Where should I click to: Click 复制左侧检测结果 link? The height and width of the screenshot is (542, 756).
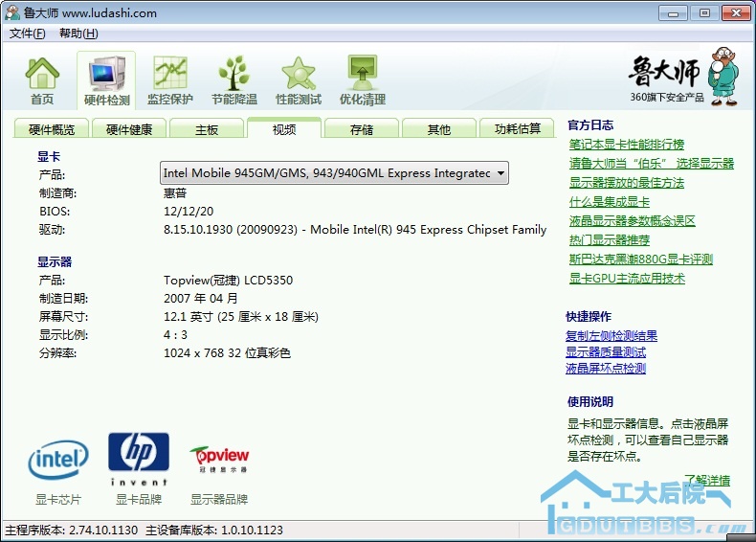pos(611,336)
